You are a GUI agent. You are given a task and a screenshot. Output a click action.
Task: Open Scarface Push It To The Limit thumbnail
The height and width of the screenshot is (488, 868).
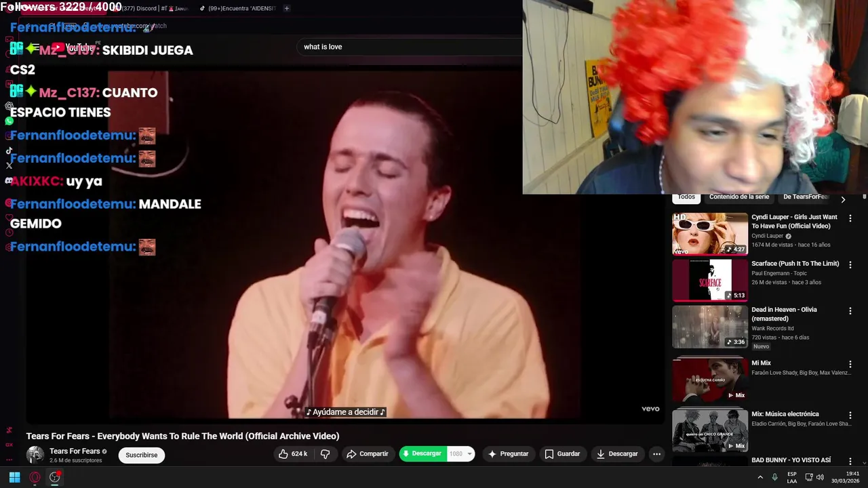[x=710, y=280]
